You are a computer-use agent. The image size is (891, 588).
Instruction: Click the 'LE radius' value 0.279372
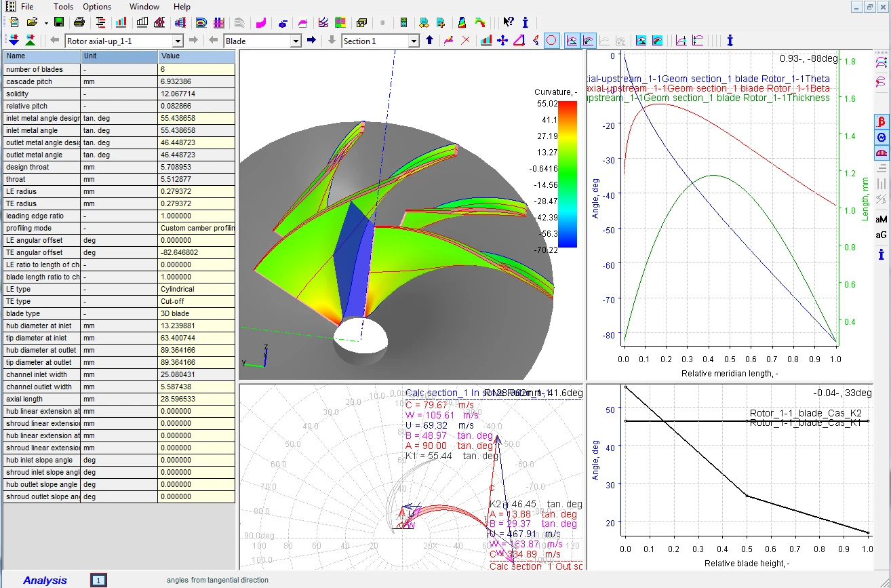point(197,191)
